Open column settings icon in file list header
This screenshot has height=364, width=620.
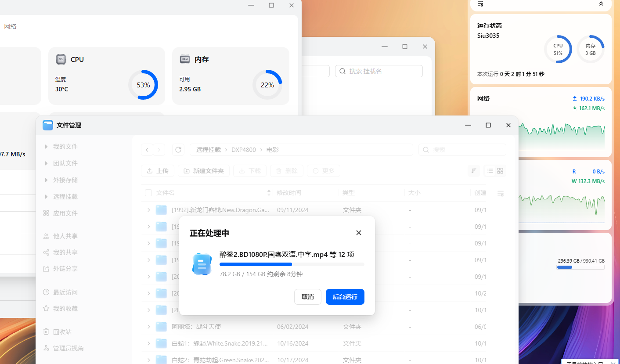pos(501,193)
